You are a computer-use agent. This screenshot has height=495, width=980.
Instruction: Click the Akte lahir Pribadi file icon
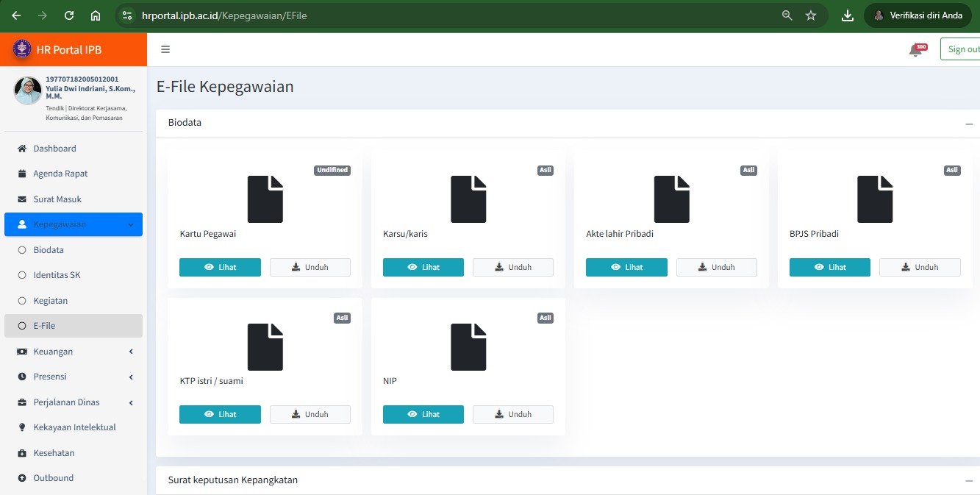coord(671,199)
